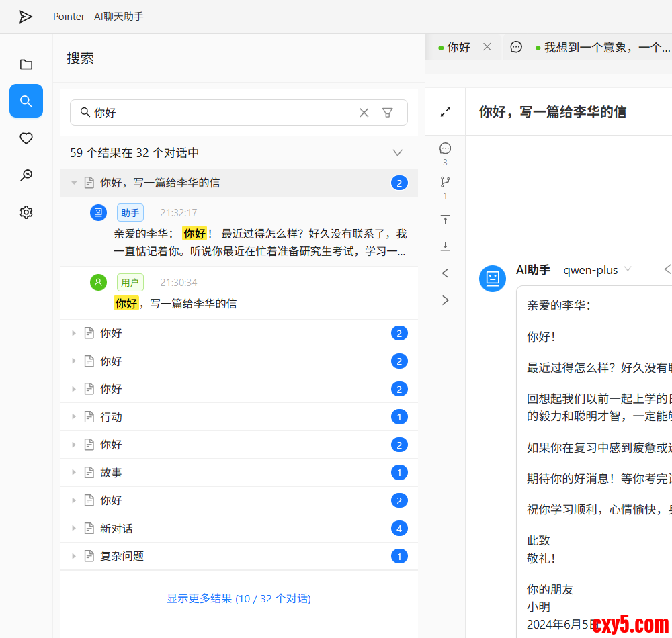Collapse the results summary chevron

[398, 153]
